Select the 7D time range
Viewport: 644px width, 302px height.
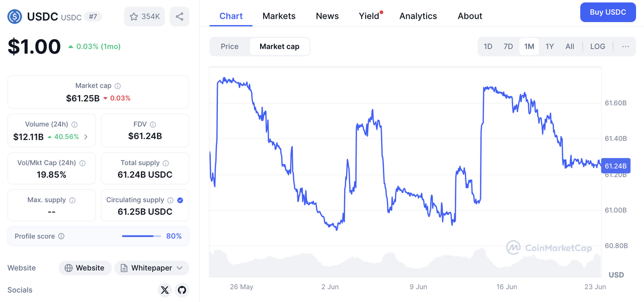508,46
